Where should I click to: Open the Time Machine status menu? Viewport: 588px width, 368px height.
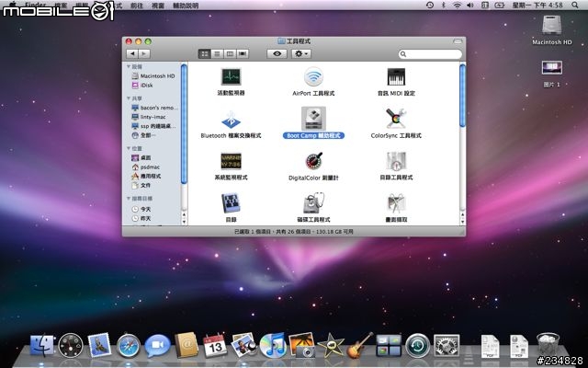[x=430, y=6]
